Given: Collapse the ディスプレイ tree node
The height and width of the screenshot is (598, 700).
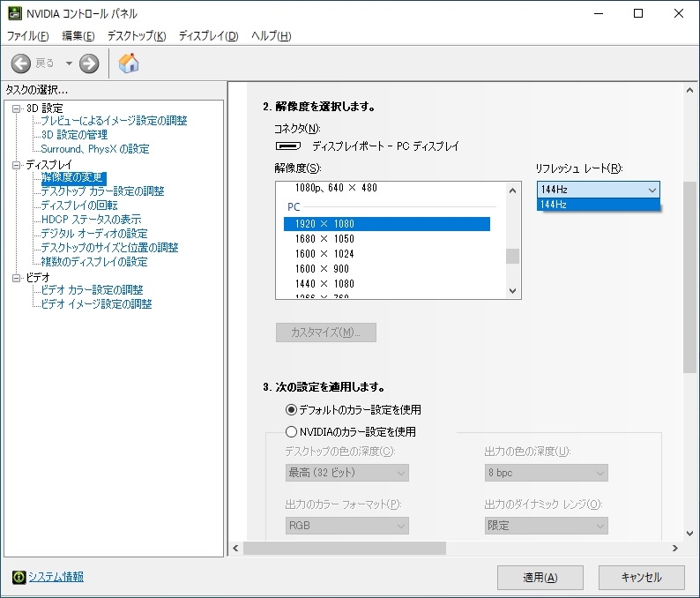Looking at the screenshot, I should (x=17, y=165).
